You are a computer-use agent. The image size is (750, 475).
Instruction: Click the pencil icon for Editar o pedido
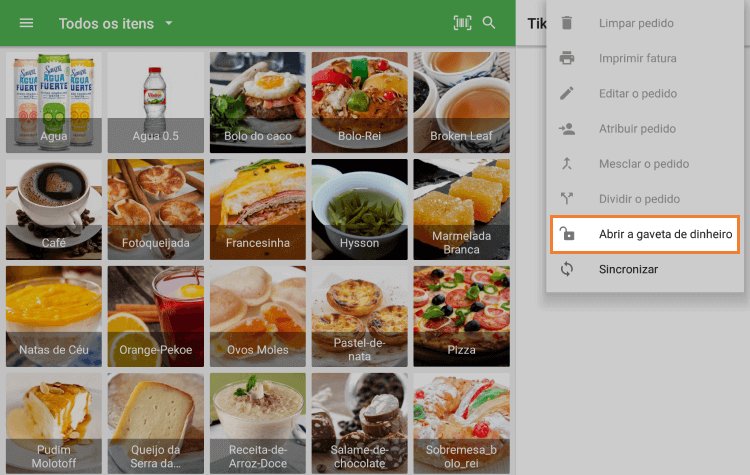point(567,93)
